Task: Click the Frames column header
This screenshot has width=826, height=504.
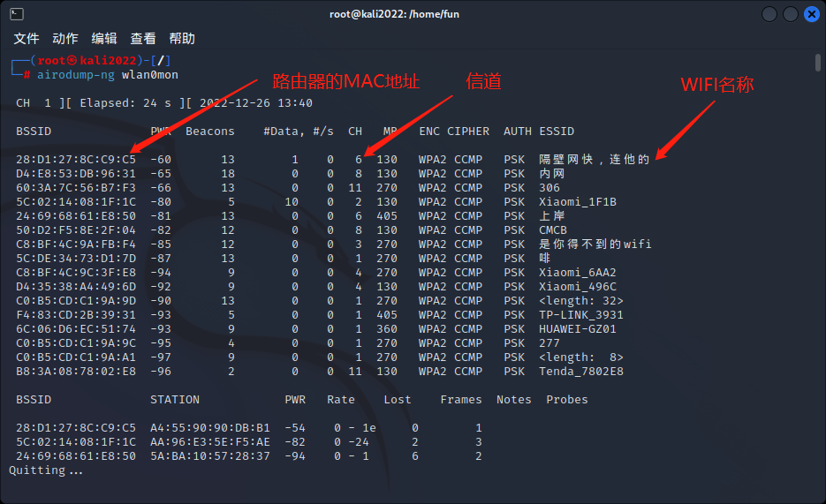Action: coord(461,400)
